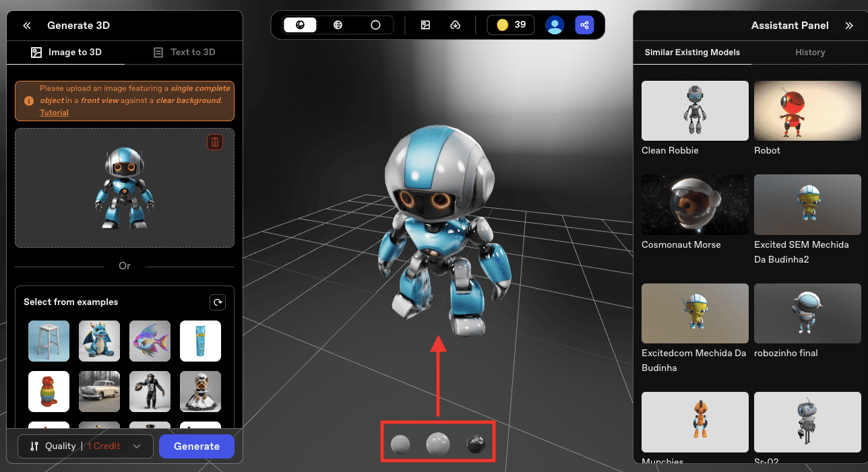Open the share options icon
868x472 pixels.
[x=584, y=24]
